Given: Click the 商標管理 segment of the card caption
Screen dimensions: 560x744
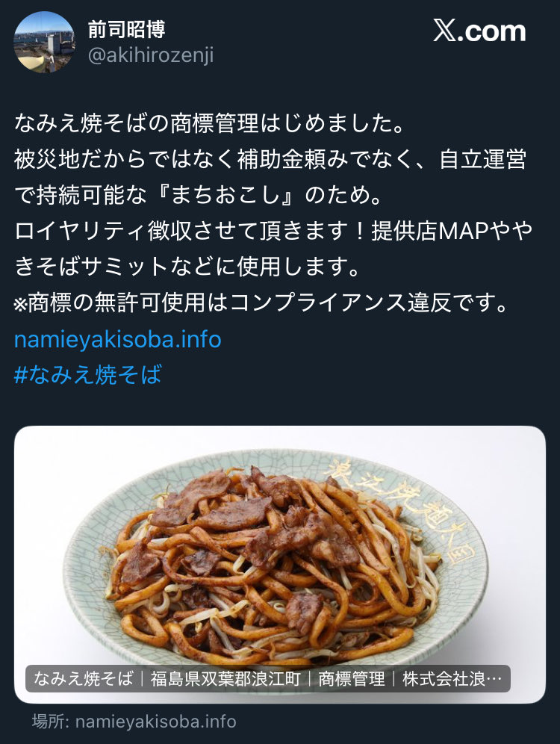Looking at the screenshot, I should pos(352,679).
